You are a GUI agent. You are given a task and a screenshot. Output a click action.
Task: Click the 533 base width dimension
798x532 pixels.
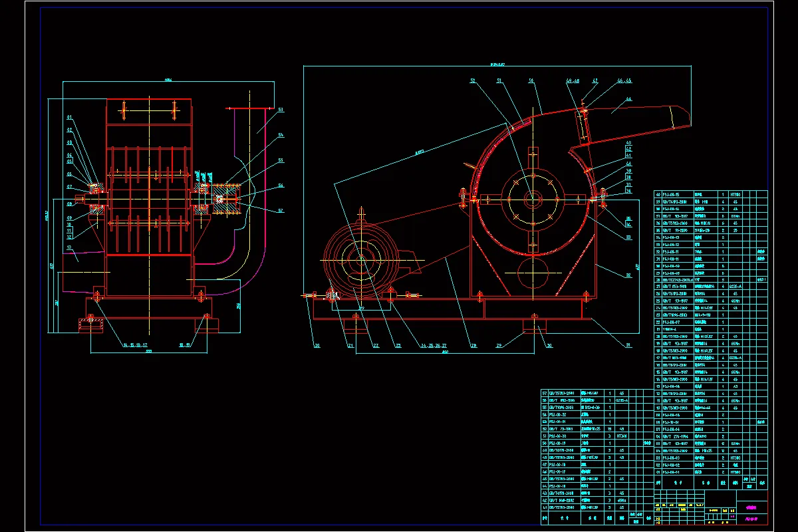click(150, 350)
